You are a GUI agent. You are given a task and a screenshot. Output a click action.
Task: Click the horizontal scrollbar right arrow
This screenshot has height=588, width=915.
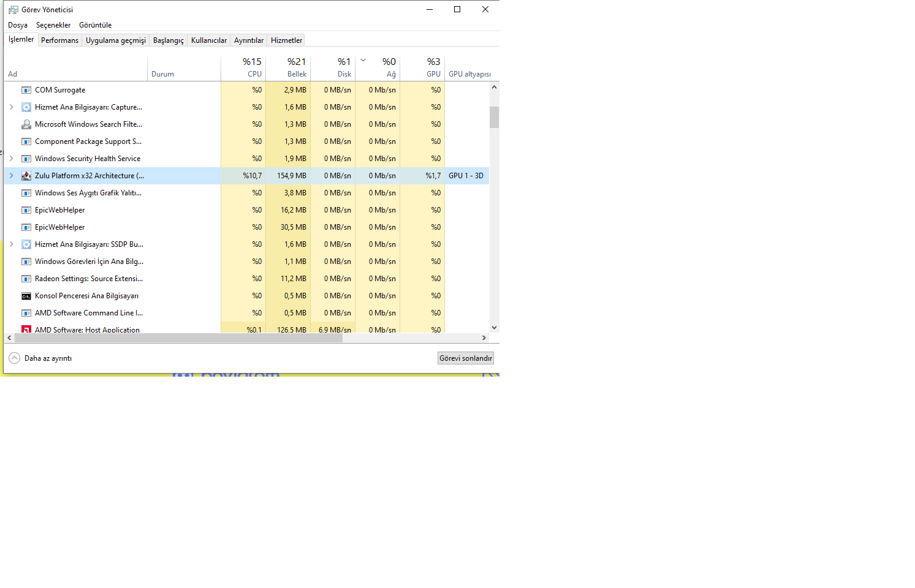[484, 337]
